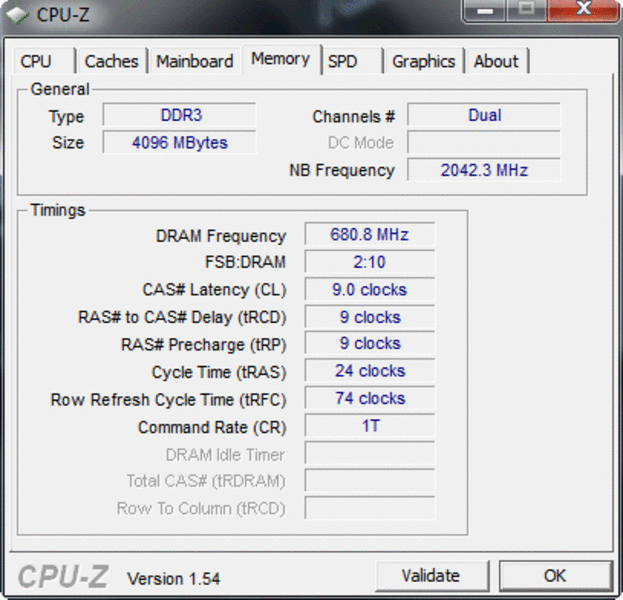Switch to the CPU tab
Screen dimensions: 623x600
[44, 61]
